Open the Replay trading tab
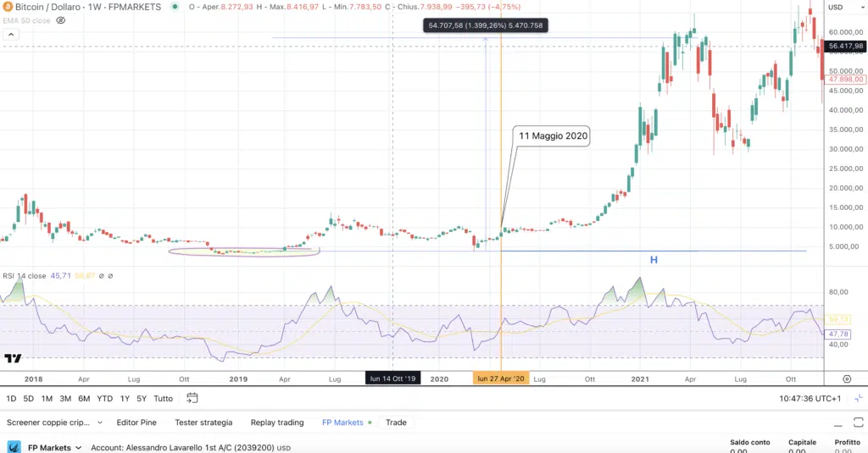This screenshot has height=453, width=868. pyautogui.click(x=277, y=423)
